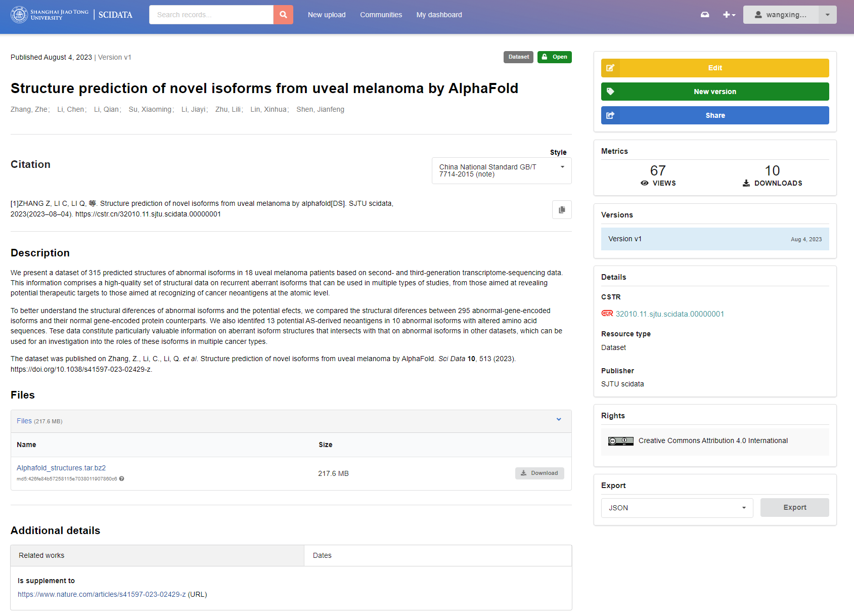The image size is (854, 616).
Task: Click the md5 checksum text
Action: [67, 479]
